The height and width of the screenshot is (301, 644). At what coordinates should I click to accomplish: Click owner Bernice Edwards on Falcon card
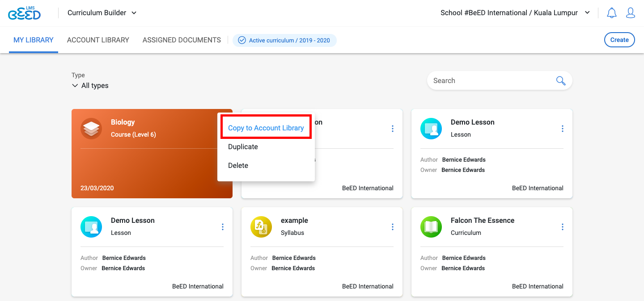click(x=463, y=268)
